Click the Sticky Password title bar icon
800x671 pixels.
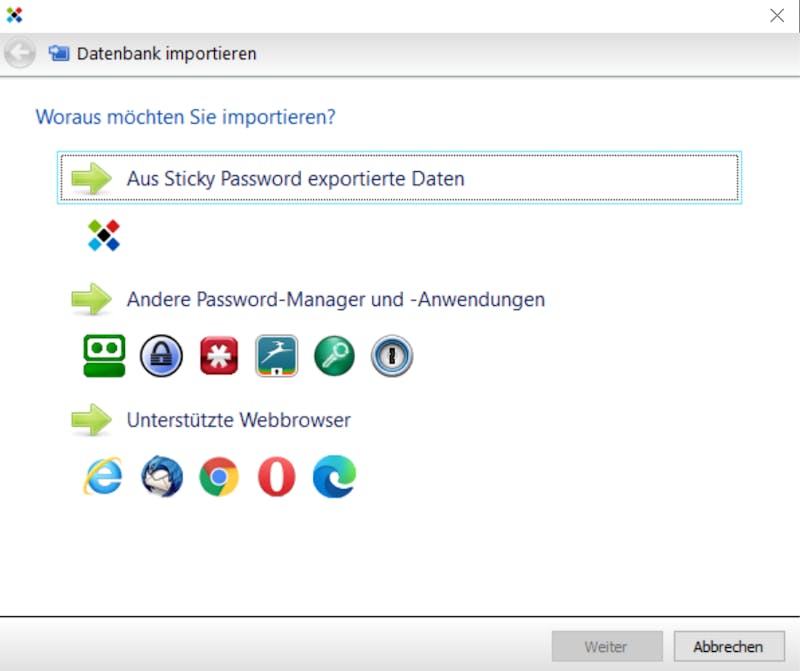(14, 15)
